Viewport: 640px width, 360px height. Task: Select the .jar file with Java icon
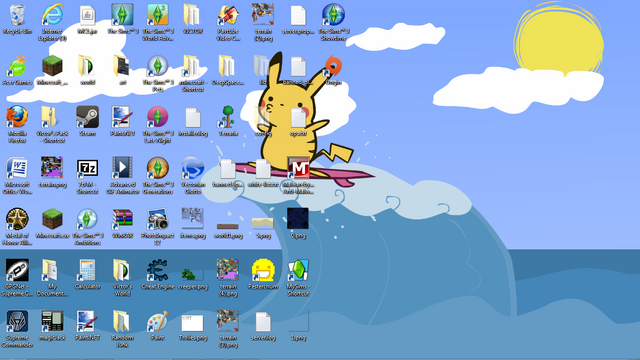[87, 16]
